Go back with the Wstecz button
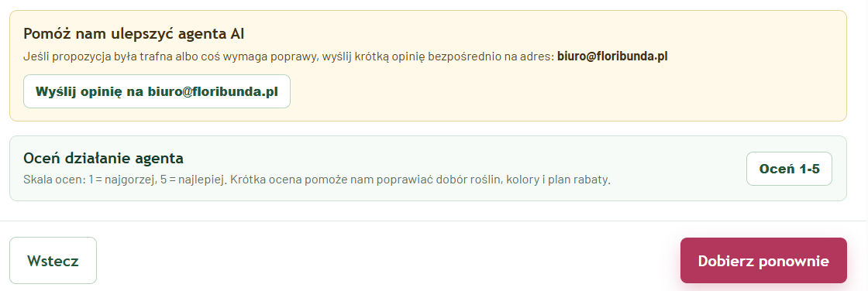 pyautogui.click(x=53, y=261)
